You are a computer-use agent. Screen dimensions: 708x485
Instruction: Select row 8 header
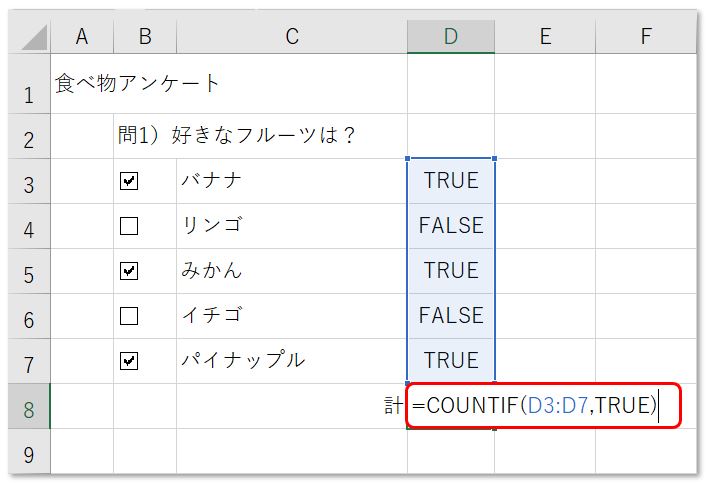point(28,407)
